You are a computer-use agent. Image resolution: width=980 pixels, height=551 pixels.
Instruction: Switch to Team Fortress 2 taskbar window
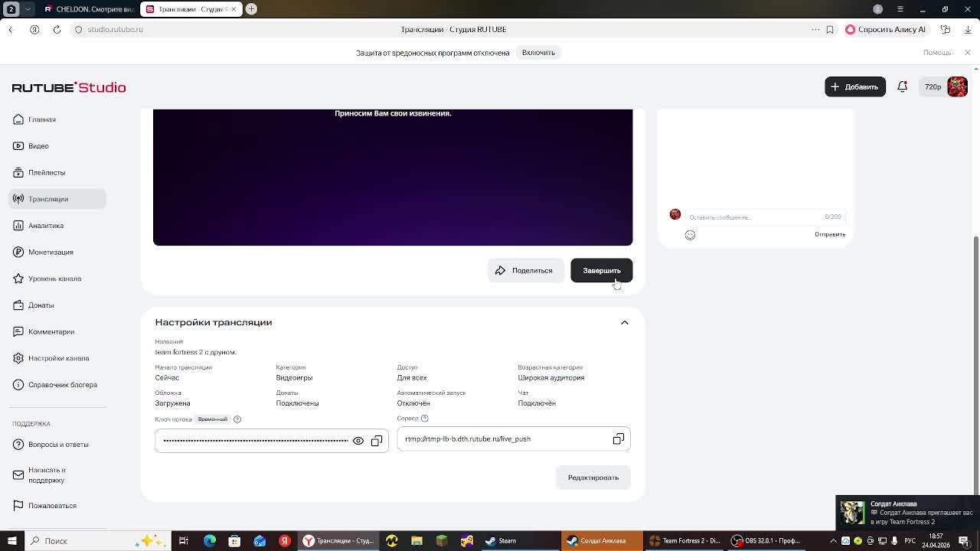685,541
